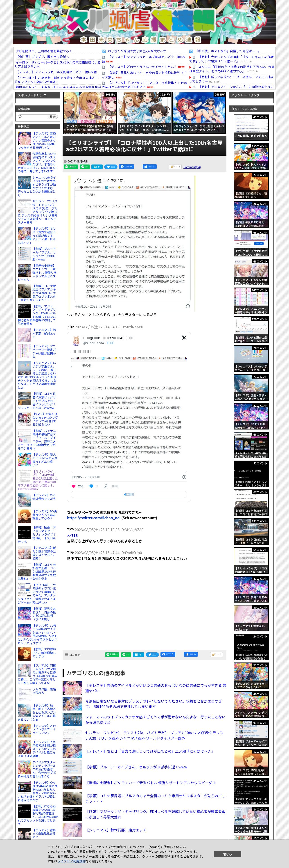
Task: Open the @subaru7734 handle in tweet
Action: point(93,343)
